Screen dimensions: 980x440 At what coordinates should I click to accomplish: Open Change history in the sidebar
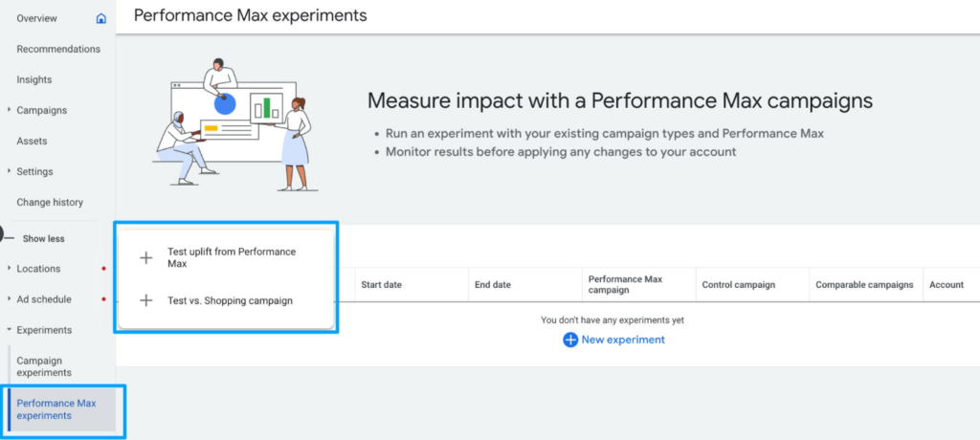(50, 202)
